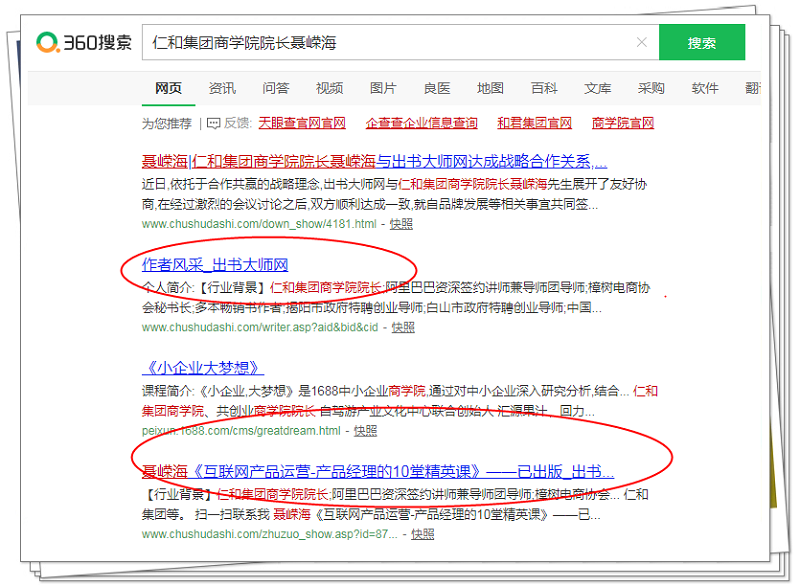The height and width of the screenshot is (586, 800).
Task: Click 快照 next to the peixun.1688.com result
Action: [365, 430]
